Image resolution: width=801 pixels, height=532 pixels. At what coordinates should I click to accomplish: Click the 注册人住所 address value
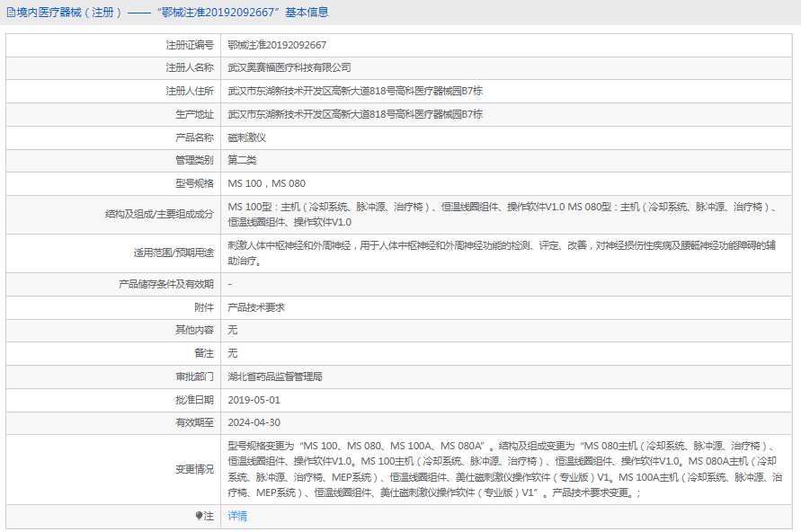(x=355, y=91)
